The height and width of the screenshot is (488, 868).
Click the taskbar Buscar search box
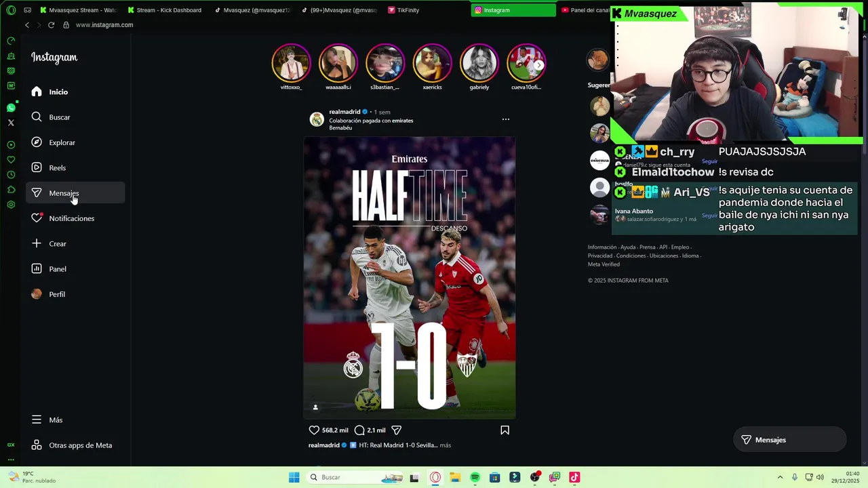point(354,477)
